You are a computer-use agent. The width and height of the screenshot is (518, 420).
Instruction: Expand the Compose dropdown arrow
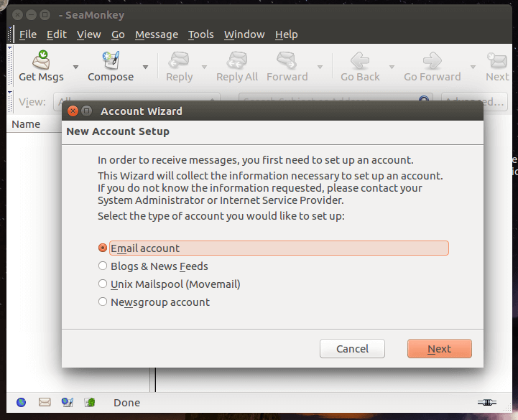pos(145,67)
